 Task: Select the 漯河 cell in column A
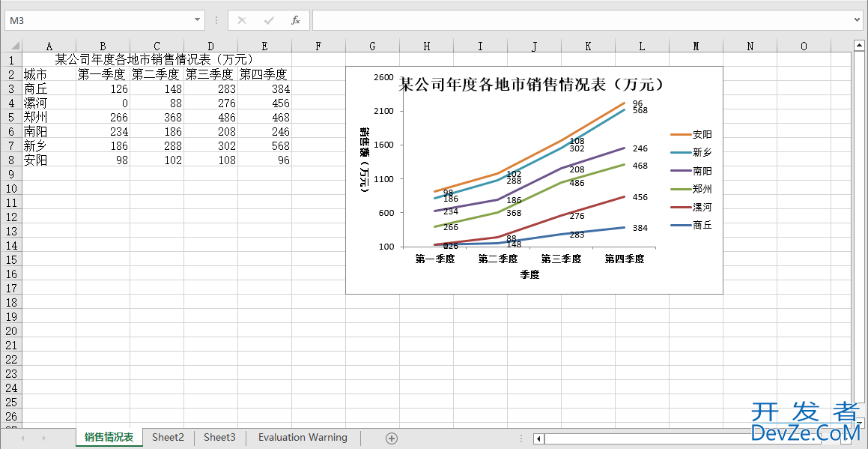[49, 103]
